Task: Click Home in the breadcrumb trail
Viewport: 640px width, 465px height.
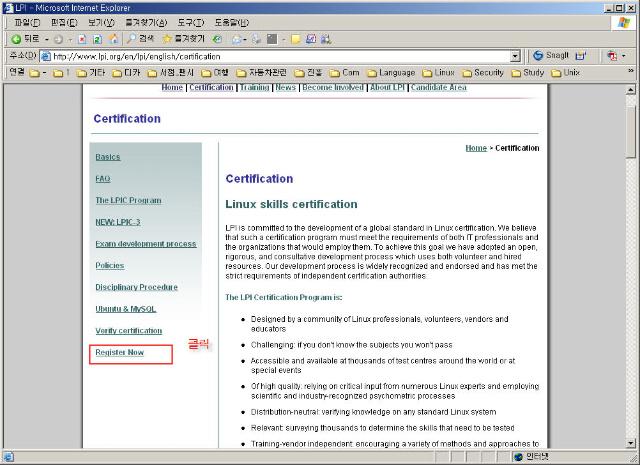Action: pos(476,148)
